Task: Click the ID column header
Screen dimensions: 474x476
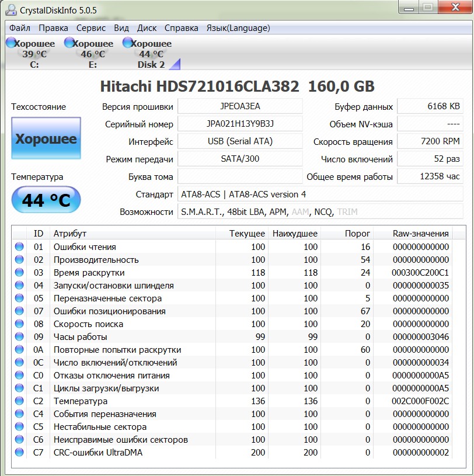Action: pyautogui.click(x=39, y=234)
